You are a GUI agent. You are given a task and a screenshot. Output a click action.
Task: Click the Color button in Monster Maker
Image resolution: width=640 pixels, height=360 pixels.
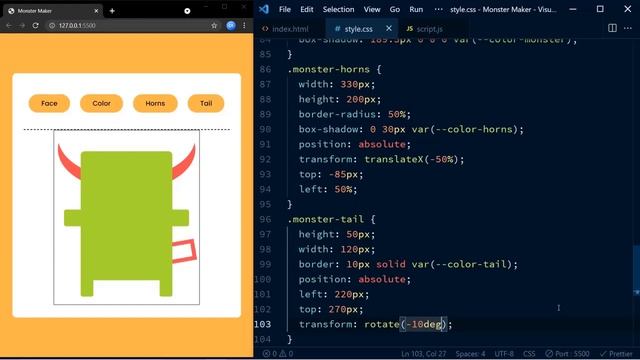tap(101, 103)
